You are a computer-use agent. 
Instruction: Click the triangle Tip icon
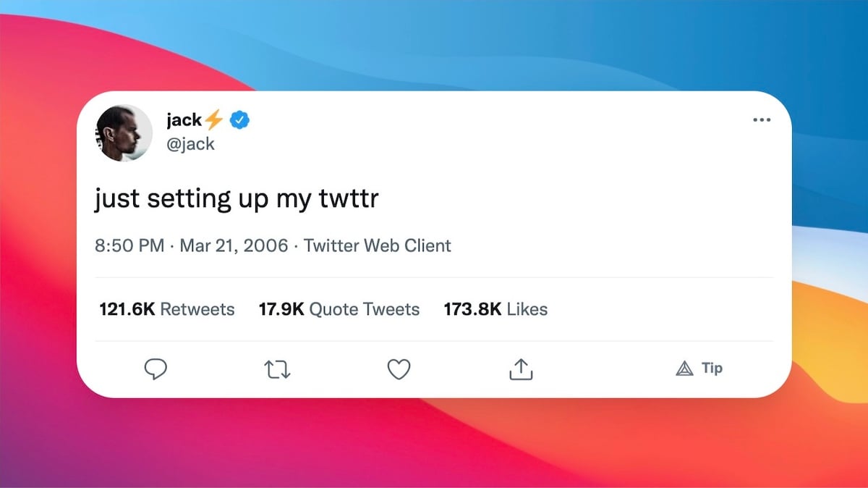[684, 369]
